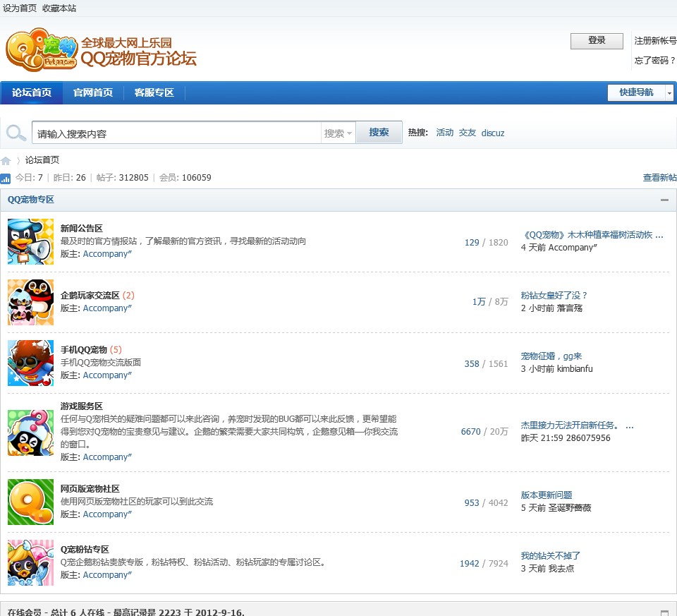
Task: Click moderator Accompany″ under 新闻公告区
Action: tap(107, 254)
